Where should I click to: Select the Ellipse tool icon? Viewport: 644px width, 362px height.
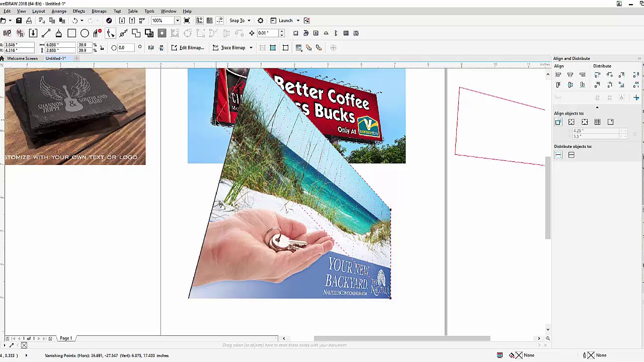point(85,33)
